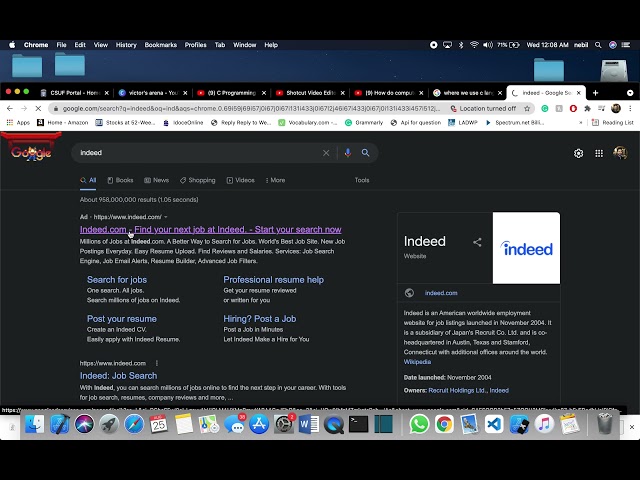Open the search Tools options
640x480 pixels.
(362, 180)
